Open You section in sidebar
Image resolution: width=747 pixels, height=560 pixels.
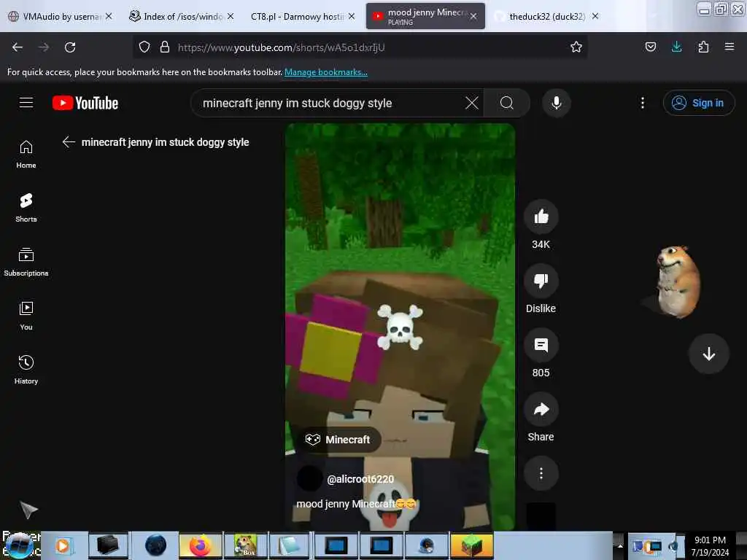pyautogui.click(x=26, y=316)
